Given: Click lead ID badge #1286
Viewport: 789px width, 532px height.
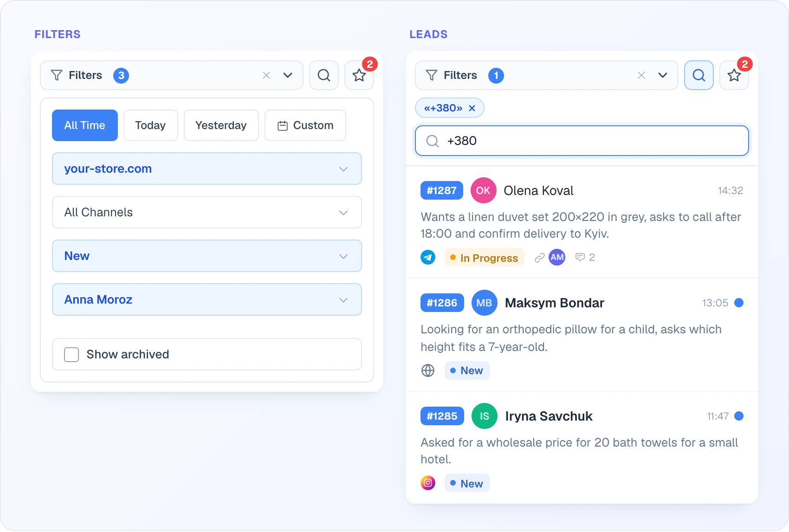Looking at the screenshot, I should click(x=442, y=303).
